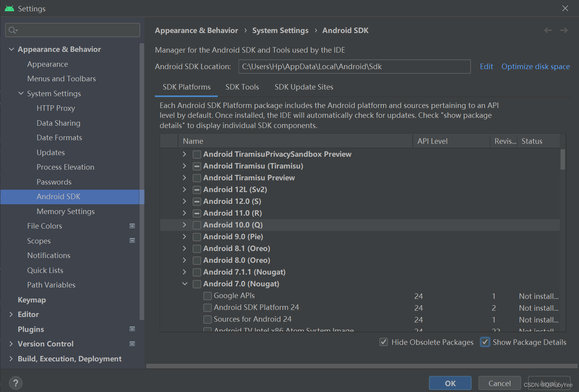Select the SDK Platforms tab
The width and height of the screenshot is (579, 392).
pos(186,87)
